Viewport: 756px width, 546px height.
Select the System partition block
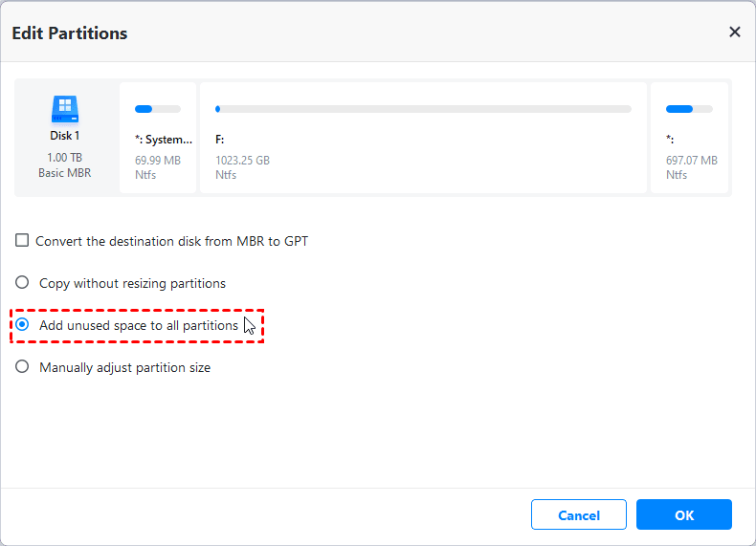click(x=158, y=139)
